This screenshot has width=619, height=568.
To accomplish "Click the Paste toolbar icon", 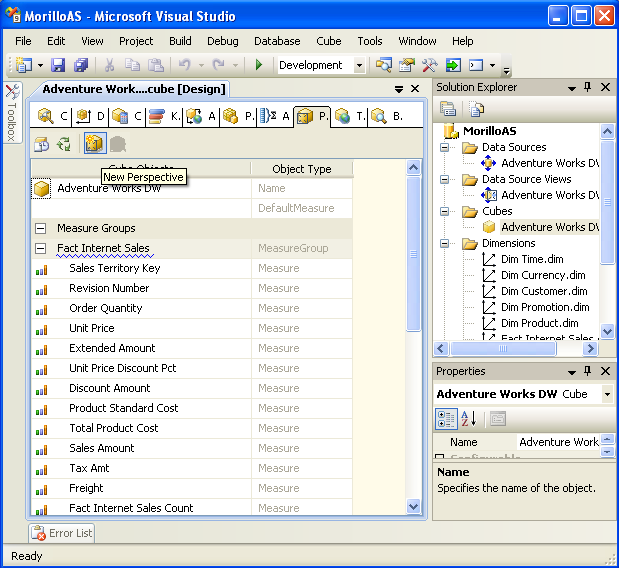I will point(156,65).
